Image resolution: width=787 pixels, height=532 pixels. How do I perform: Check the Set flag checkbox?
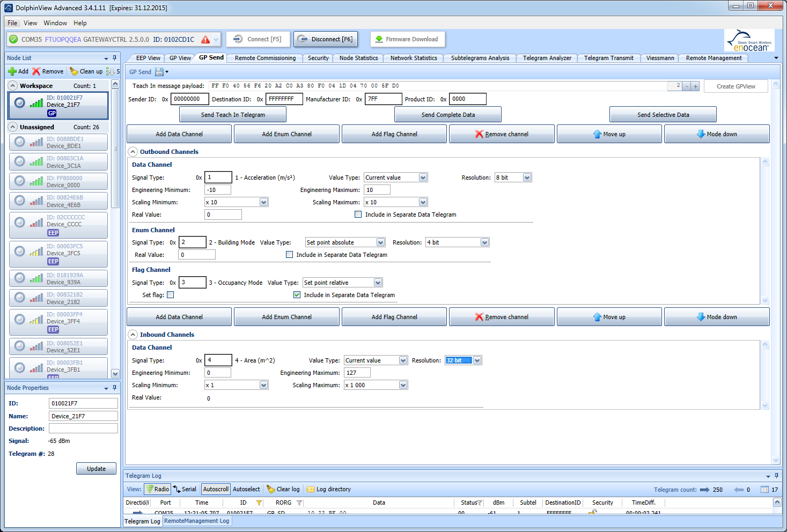coord(171,295)
